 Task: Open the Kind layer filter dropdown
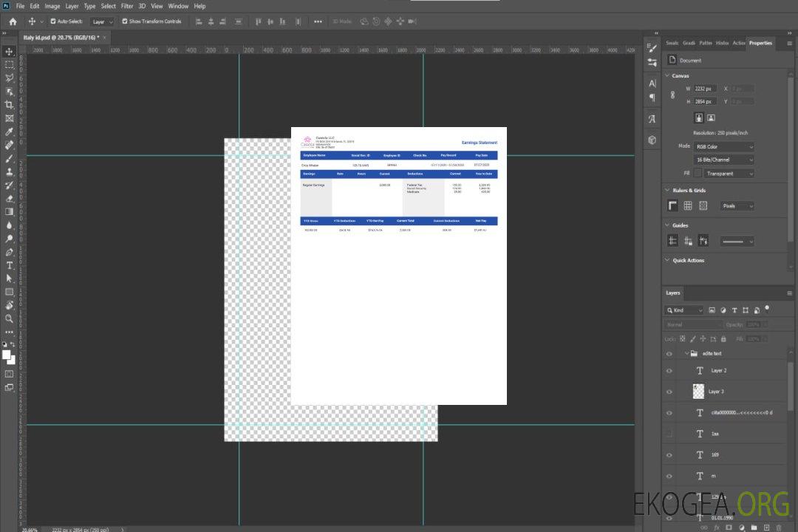point(684,310)
